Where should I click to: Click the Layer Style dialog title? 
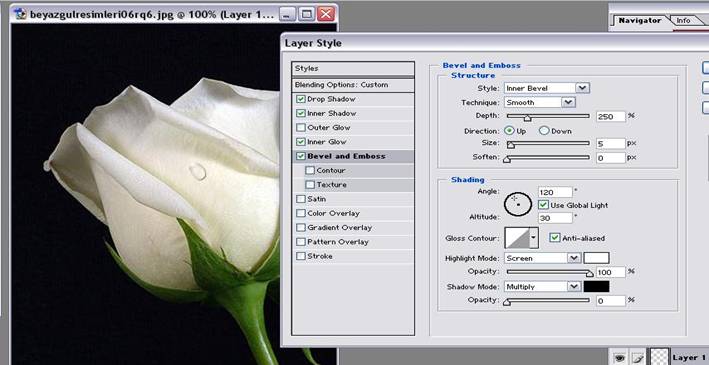point(313,43)
